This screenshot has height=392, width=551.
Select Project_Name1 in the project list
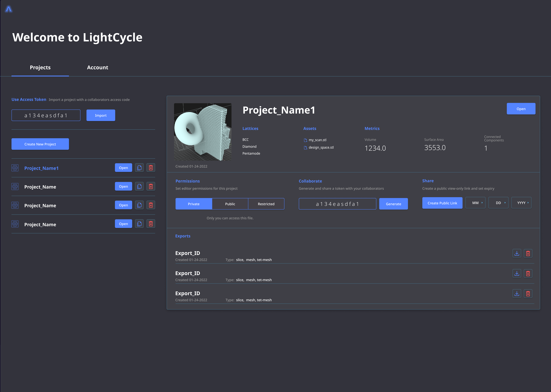tap(42, 168)
